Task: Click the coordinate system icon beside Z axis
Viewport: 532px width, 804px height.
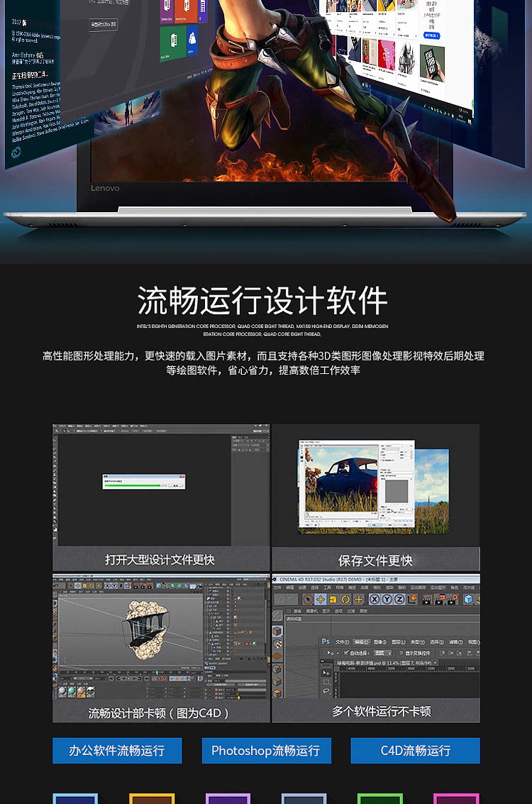Action: tap(413, 599)
